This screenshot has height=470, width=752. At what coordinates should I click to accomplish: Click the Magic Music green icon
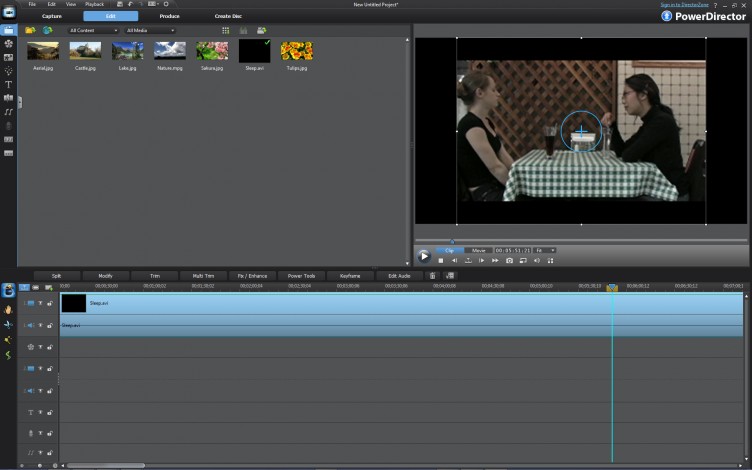[8, 355]
